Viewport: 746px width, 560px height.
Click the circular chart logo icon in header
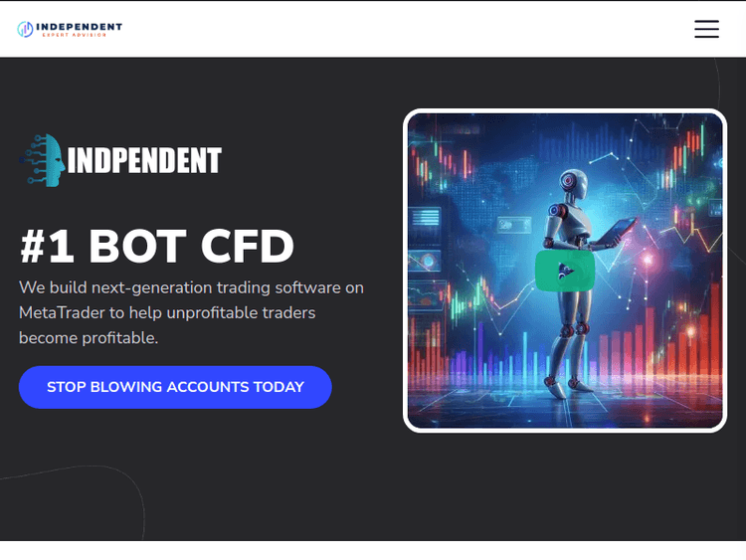pos(25,29)
